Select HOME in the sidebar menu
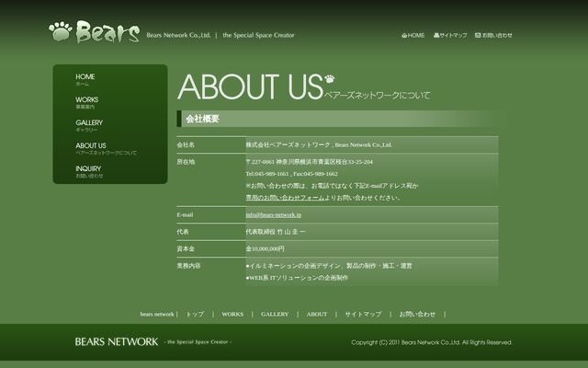588x368 pixels. 85,79
